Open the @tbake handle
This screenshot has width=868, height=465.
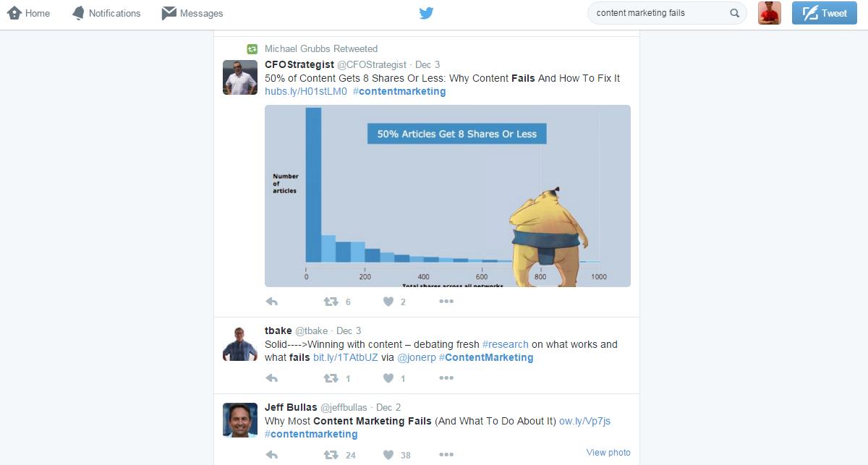[x=311, y=330]
